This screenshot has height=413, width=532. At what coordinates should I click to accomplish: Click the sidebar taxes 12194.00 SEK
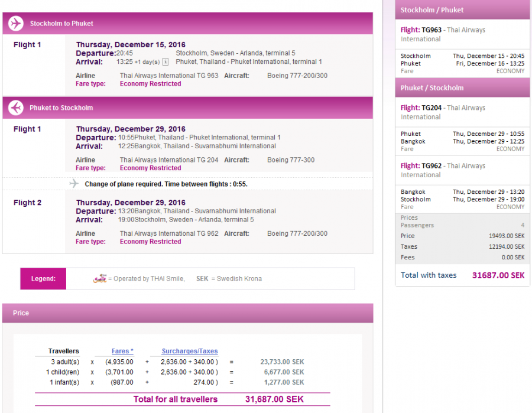point(507,247)
